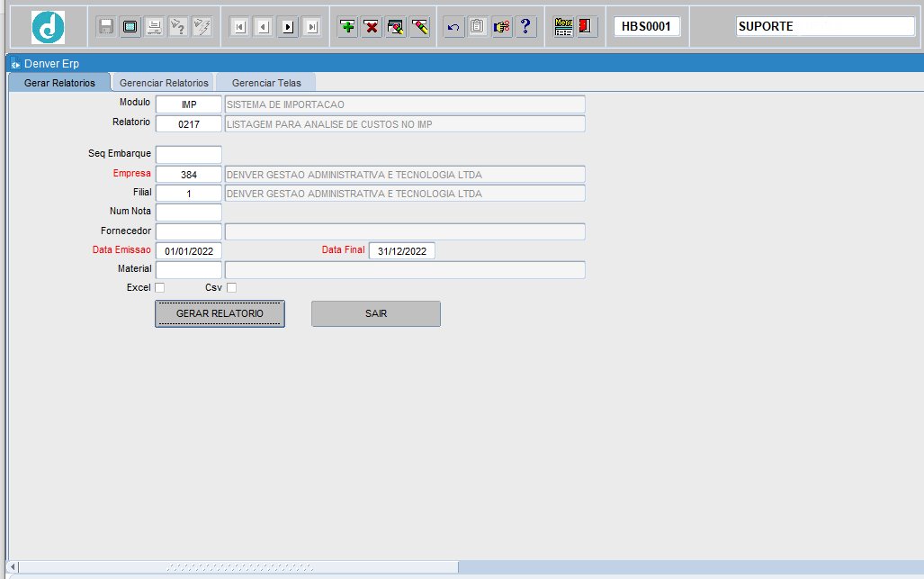Enable the Excel checkbox

[159, 288]
